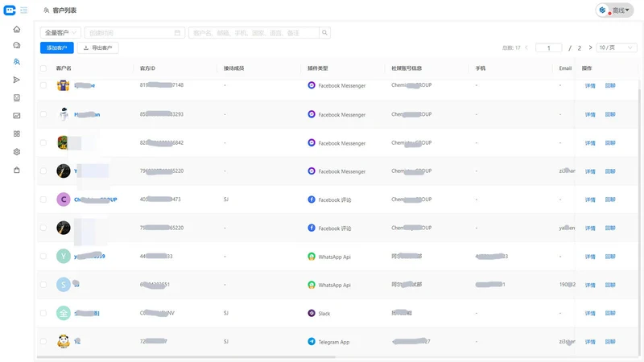644x362 pixels.
Task: Open the 创建时间 date picker field
Action: click(x=134, y=33)
